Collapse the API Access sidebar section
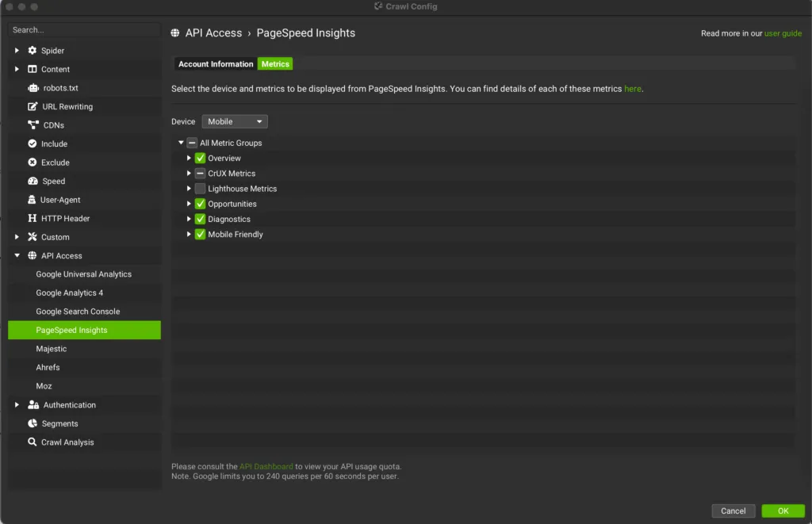Viewport: 812px width, 524px height. point(17,255)
